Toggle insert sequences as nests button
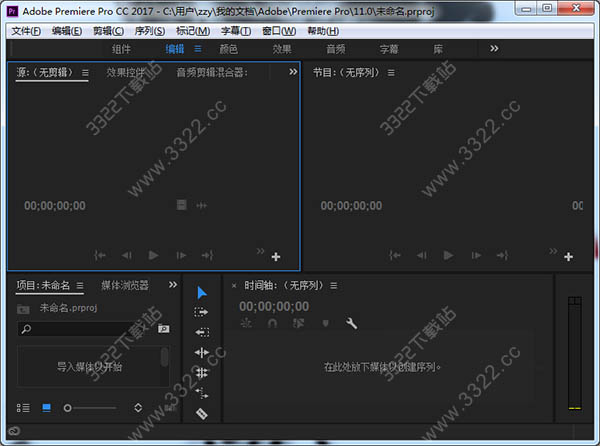This screenshot has height=446, width=600. 246,324
